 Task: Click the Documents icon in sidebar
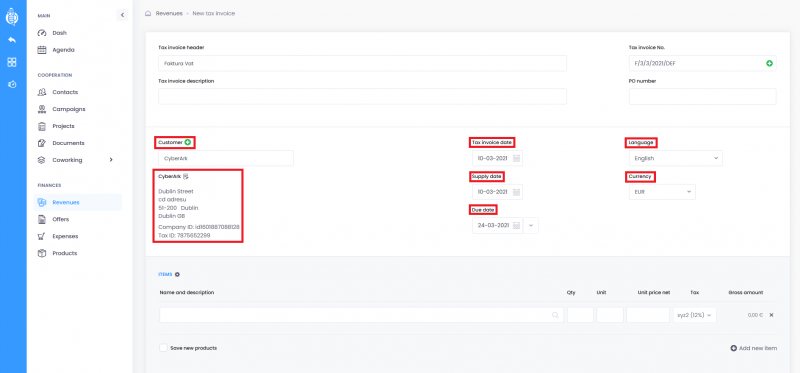tap(42, 143)
